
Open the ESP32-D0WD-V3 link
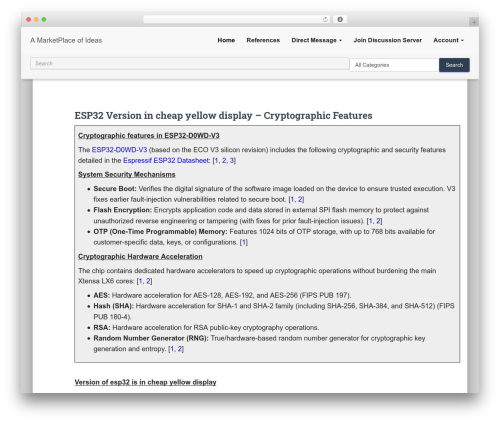click(119, 150)
